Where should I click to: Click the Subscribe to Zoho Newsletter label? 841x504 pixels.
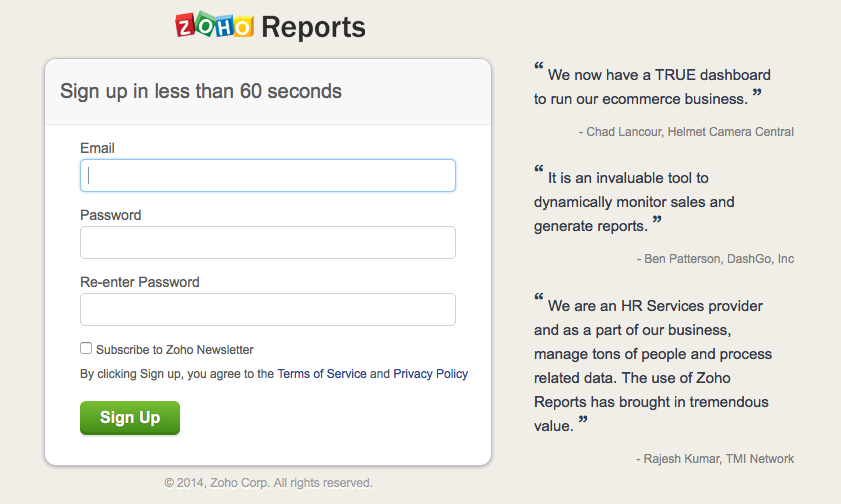point(175,350)
